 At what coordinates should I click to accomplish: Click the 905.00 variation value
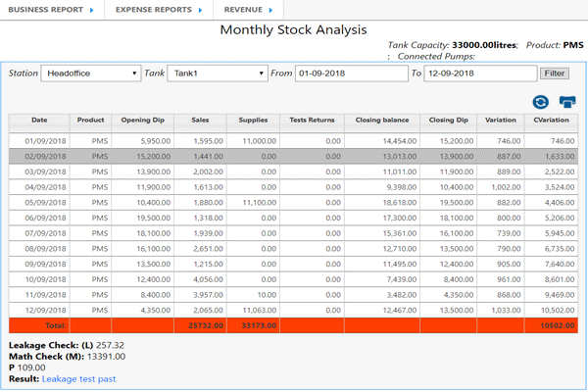tap(509, 264)
